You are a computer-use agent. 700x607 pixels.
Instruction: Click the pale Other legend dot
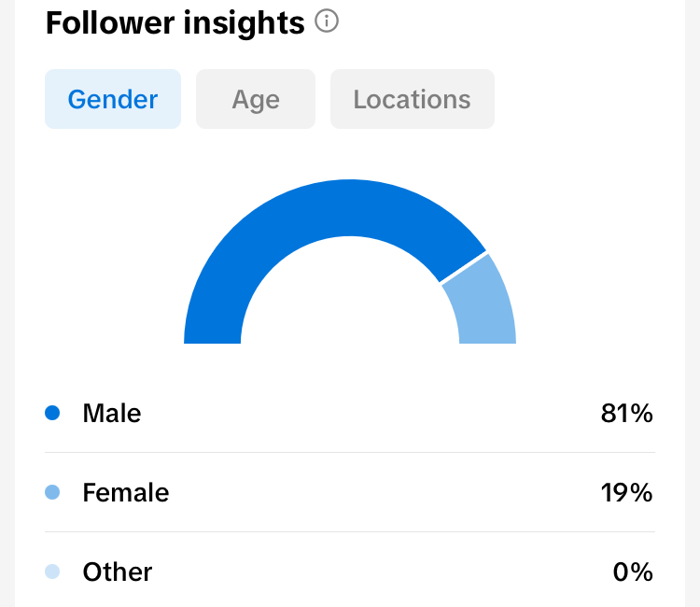pos(52,572)
